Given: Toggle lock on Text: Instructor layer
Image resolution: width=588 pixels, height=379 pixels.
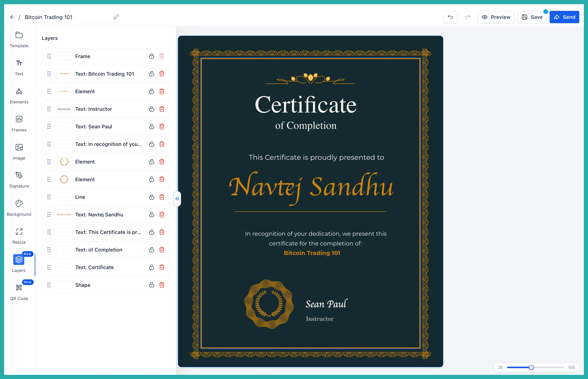Looking at the screenshot, I should click(x=152, y=109).
